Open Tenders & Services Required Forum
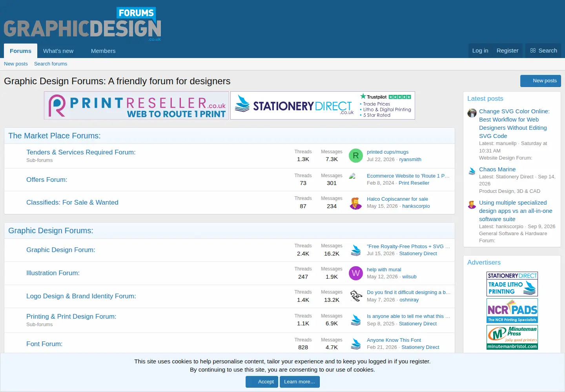This screenshot has height=392, width=565. coord(81,152)
